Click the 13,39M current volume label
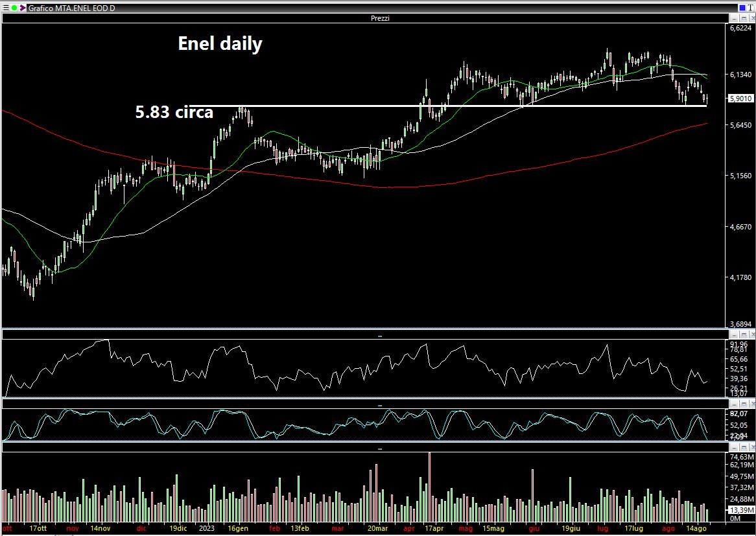756x536 pixels. coord(741,509)
